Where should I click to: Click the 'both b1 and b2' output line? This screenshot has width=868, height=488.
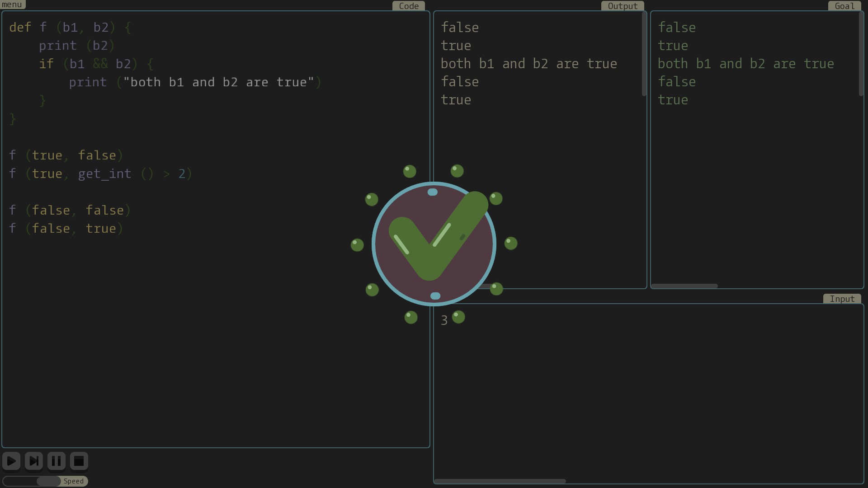(x=528, y=64)
